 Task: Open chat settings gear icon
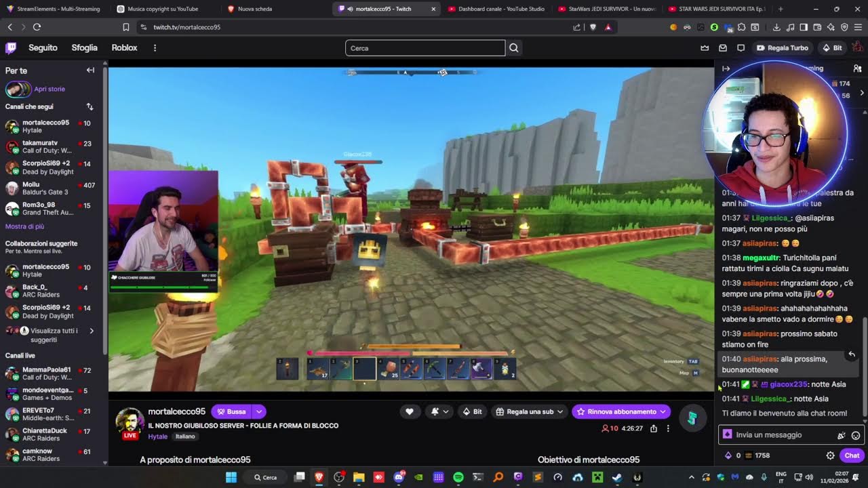830,455
